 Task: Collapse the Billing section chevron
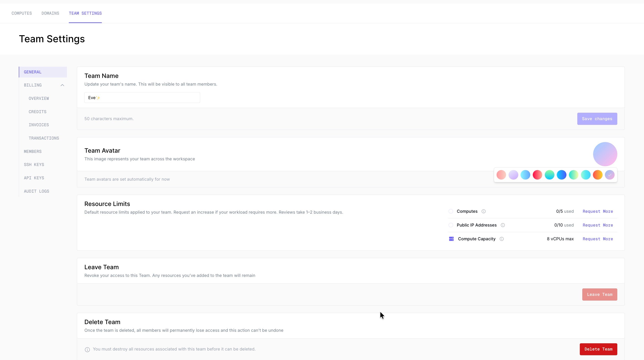(x=62, y=85)
